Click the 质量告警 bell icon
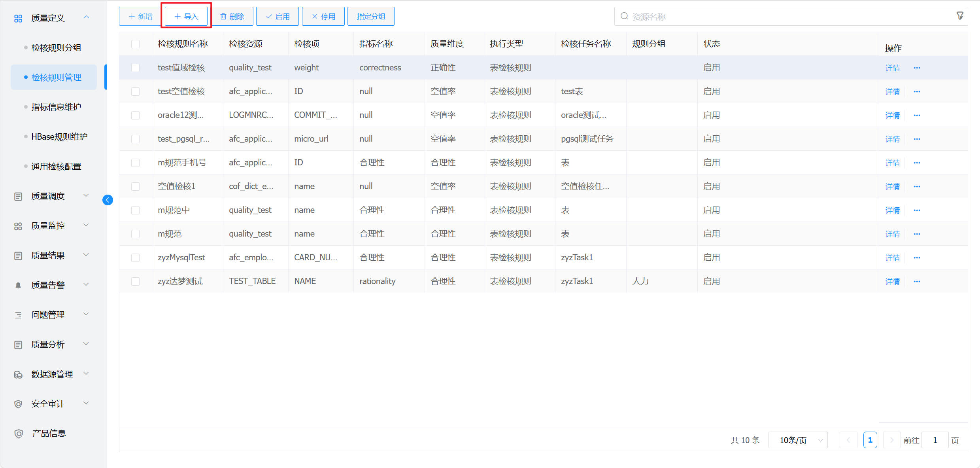980x468 pixels. click(x=18, y=285)
